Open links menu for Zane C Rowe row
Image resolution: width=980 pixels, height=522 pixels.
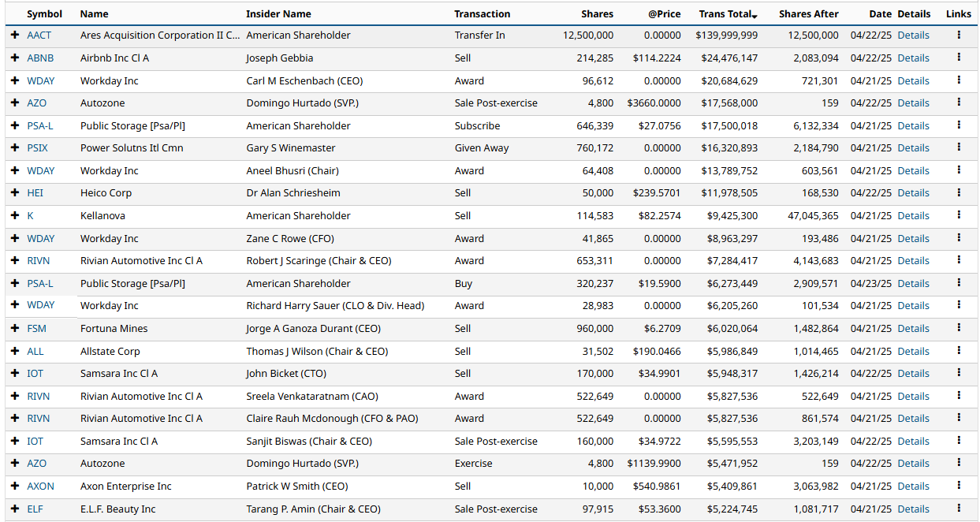(x=959, y=238)
